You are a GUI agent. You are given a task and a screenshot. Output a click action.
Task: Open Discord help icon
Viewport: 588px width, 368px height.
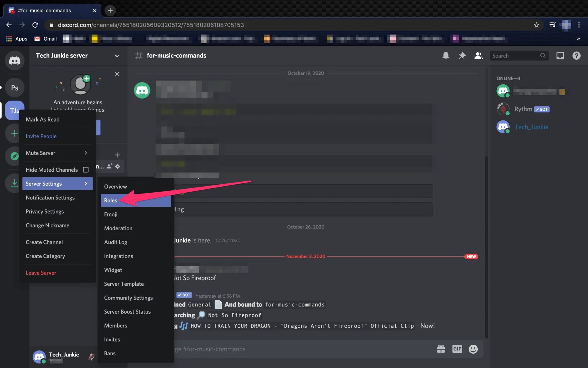point(576,55)
